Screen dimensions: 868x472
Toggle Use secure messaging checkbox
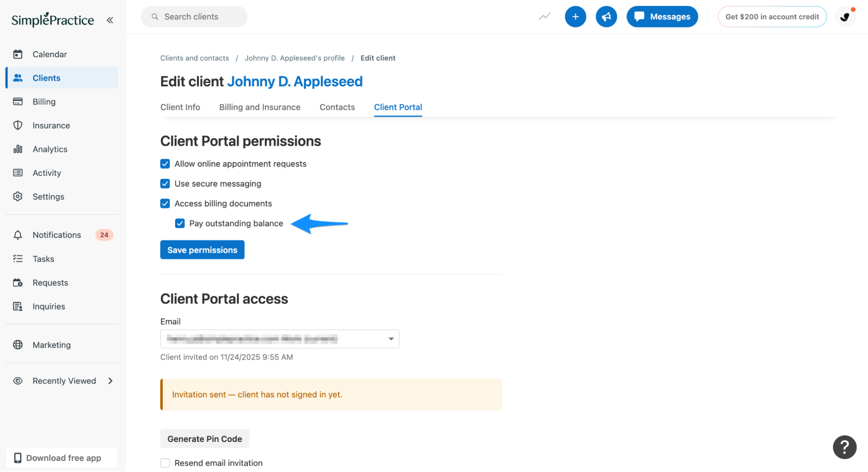[x=165, y=184]
